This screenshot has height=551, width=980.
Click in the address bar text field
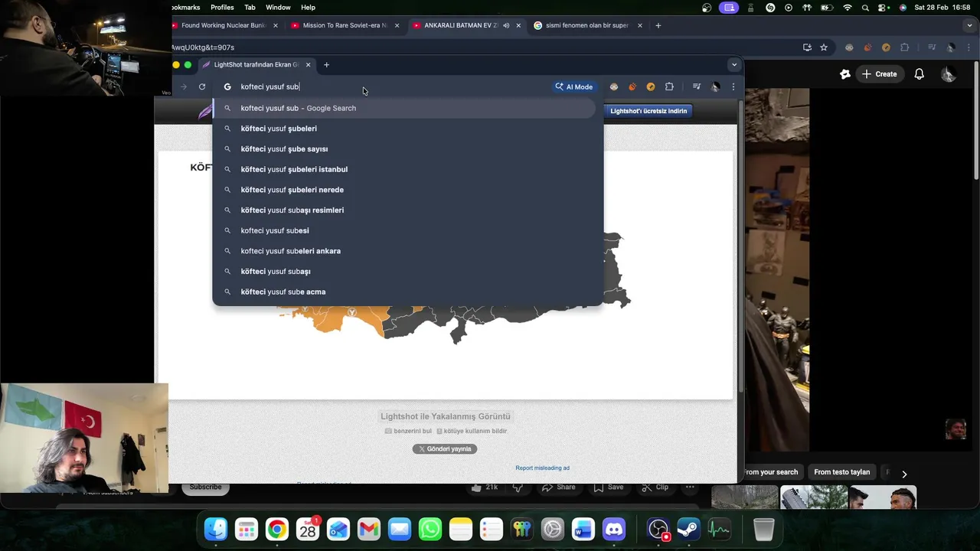pos(390,86)
